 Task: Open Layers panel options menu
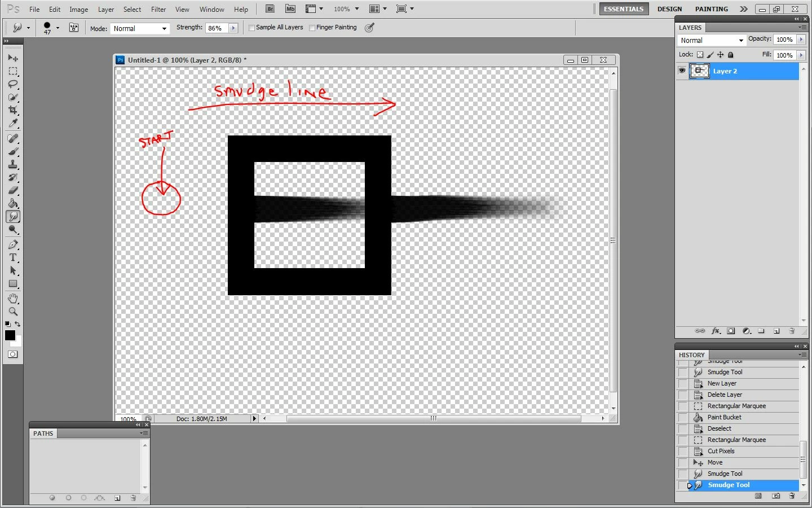tap(801, 27)
